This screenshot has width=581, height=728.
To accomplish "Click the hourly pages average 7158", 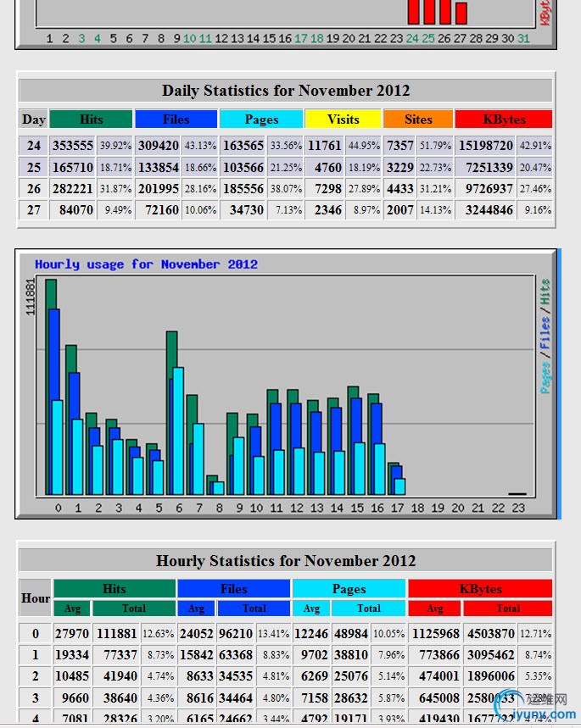I will (315, 697).
